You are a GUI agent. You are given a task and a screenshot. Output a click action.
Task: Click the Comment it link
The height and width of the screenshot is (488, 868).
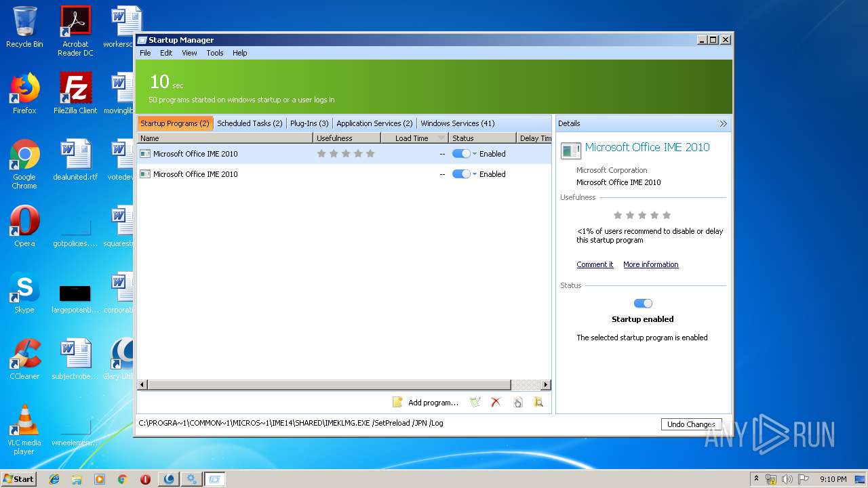595,264
